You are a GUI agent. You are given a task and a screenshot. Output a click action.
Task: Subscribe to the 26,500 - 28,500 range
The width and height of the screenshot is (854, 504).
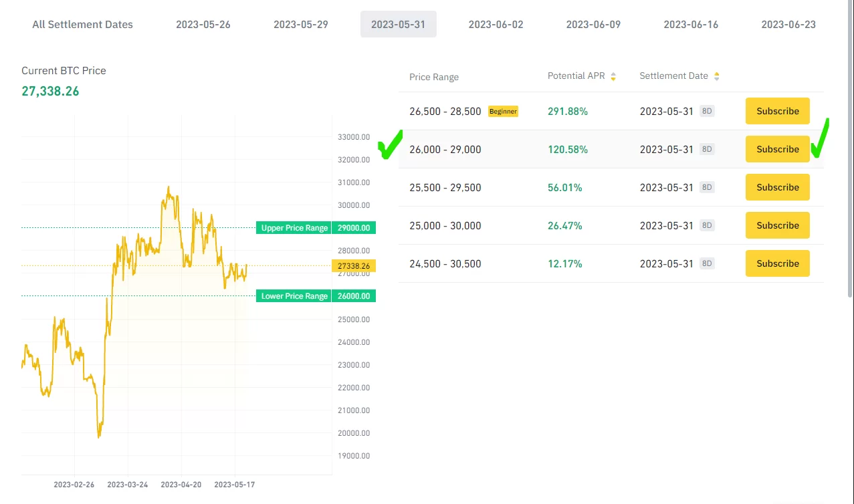click(x=777, y=112)
